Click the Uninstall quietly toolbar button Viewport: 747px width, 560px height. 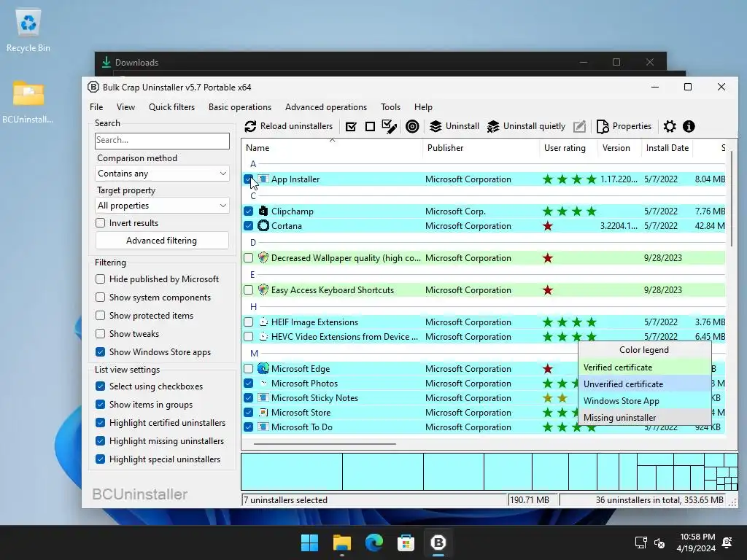coord(527,126)
